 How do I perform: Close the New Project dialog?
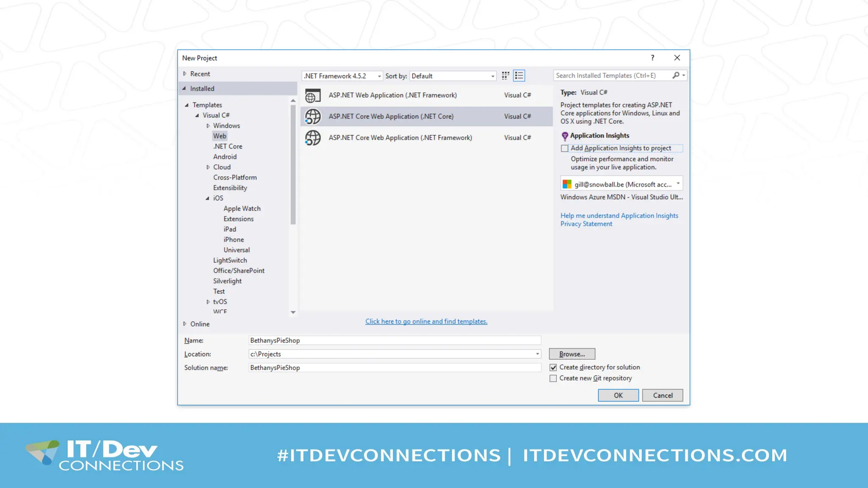coord(677,58)
